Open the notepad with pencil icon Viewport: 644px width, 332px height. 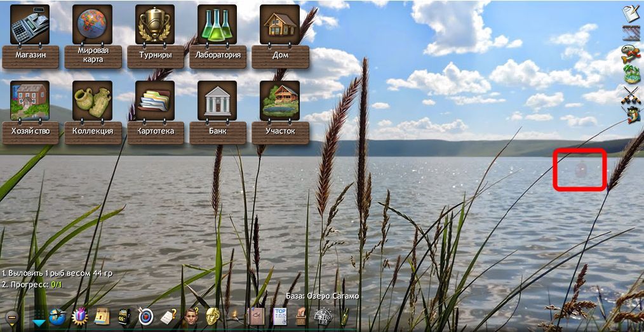point(631,14)
